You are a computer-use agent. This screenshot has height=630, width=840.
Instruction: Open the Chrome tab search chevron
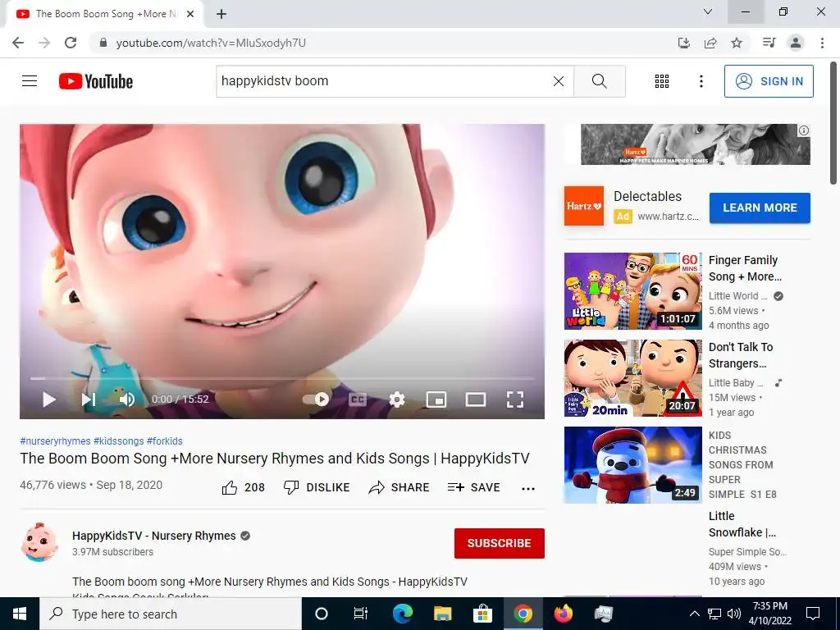click(708, 11)
